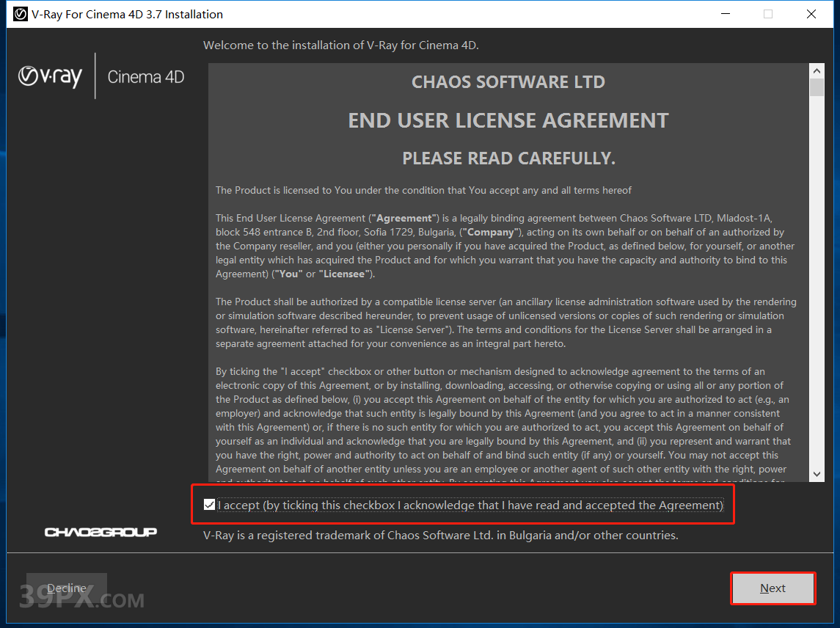
Task: Click the paragraph starting 'The Product shall be authorized'
Action: [505, 323]
